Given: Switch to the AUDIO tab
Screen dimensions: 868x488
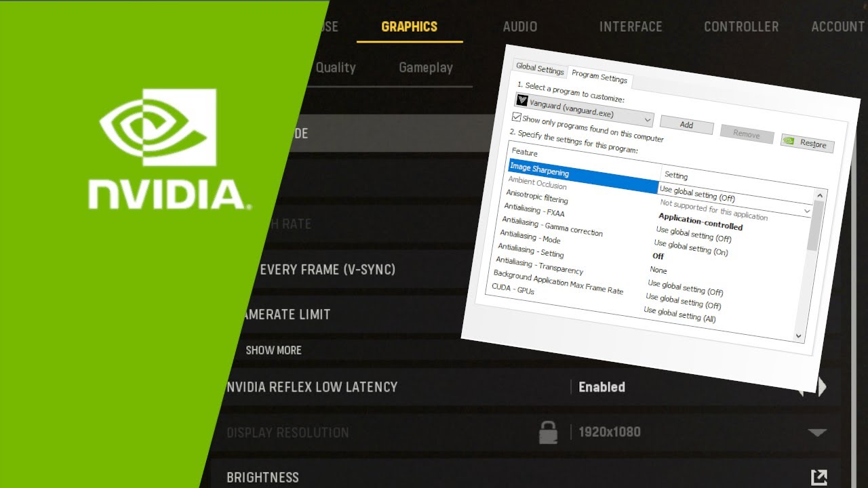Looking at the screenshot, I should click(520, 27).
